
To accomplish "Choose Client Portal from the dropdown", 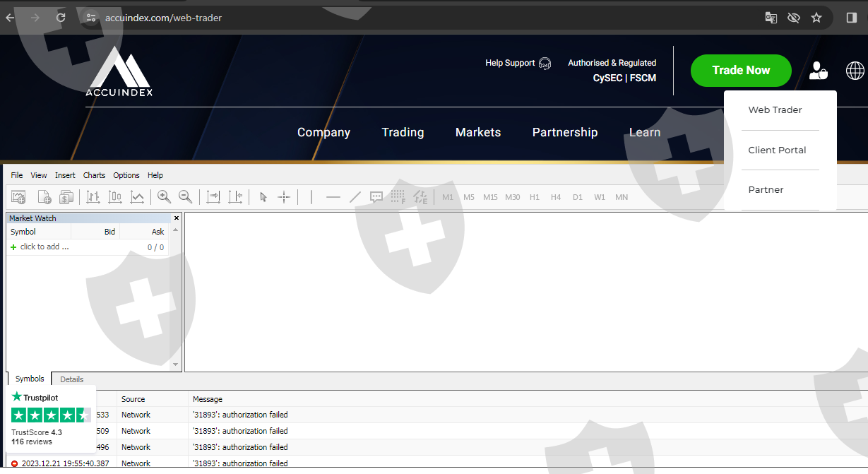I will (777, 150).
